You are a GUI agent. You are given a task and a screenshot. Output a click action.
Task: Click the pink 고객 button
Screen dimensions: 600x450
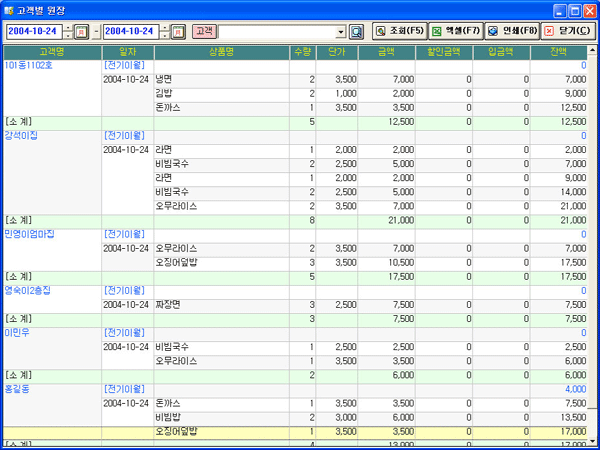pos(204,31)
